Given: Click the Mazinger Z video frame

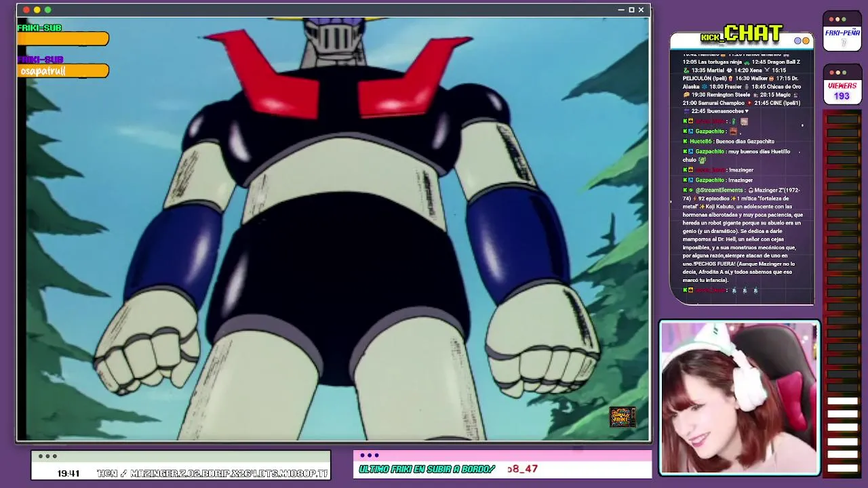Looking at the screenshot, I should click(333, 228).
